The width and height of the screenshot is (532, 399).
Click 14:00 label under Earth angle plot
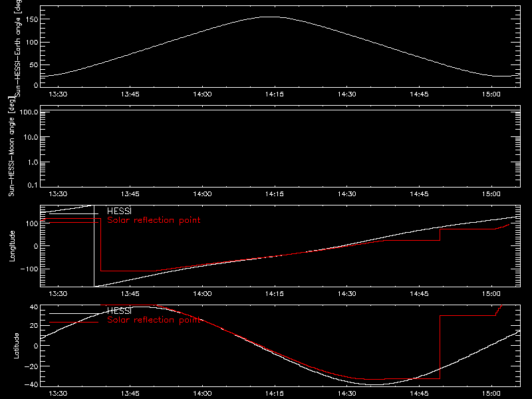pyautogui.click(x=202, y=94)
